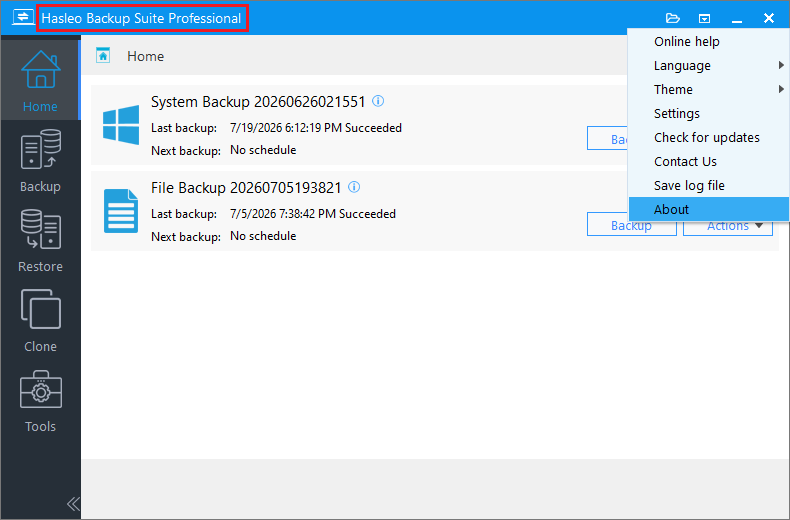Expand the Theme submenu
790x520 pixels.
[708, 89]
